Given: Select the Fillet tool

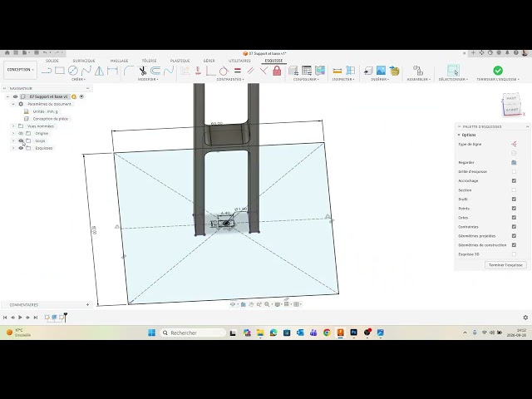Looking at the screenshot, I should click(x=128, y=71).
